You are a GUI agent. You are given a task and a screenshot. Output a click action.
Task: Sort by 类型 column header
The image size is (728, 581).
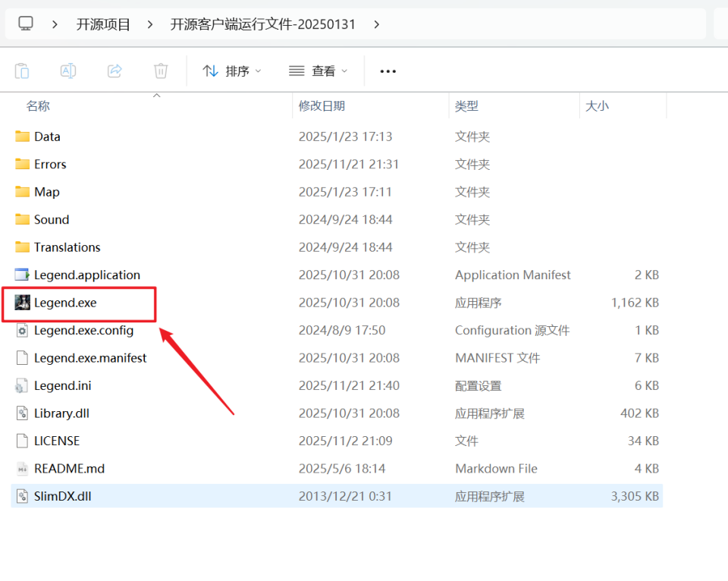(x=466, y=106)
